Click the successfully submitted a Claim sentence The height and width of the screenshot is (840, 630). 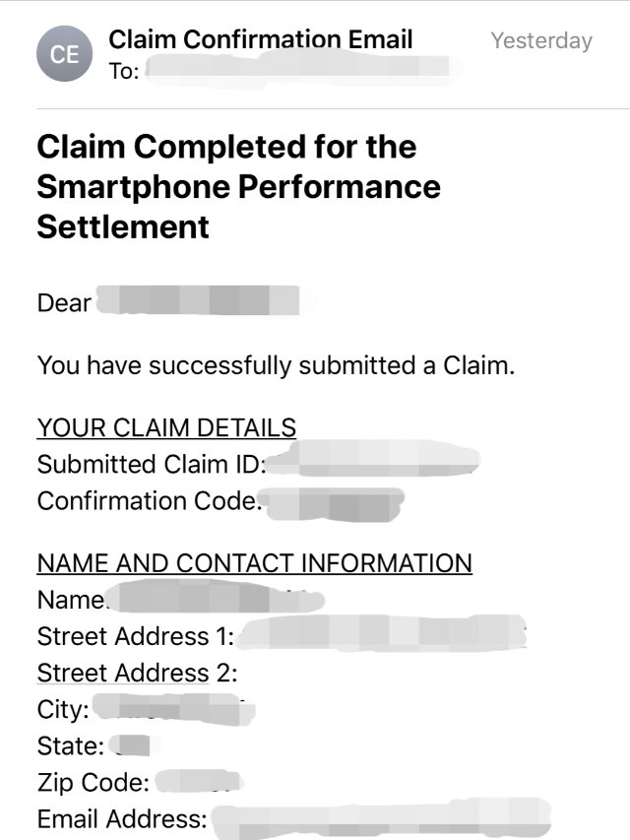point(276,365)
